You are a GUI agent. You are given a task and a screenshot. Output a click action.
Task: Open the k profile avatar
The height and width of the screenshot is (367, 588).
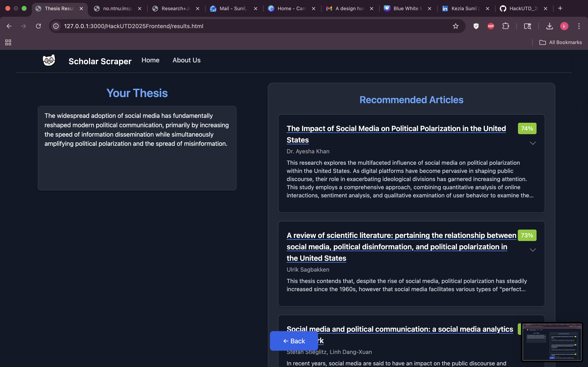tap(564, 26)
